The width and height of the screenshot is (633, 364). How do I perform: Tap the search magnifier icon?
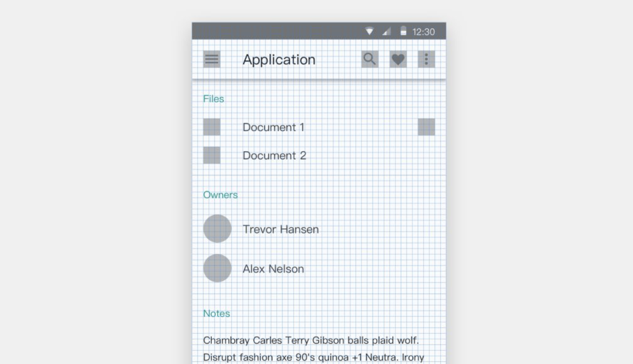pos(369,59)
